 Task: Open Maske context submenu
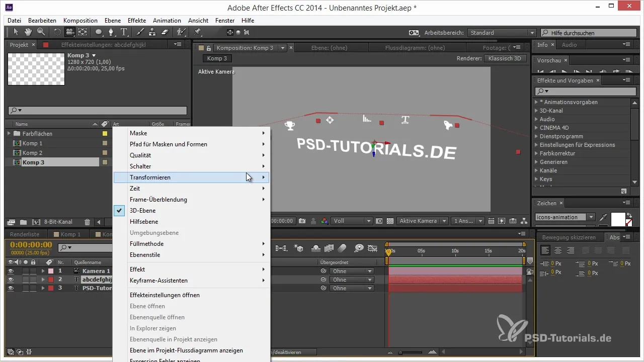[191, 133]
